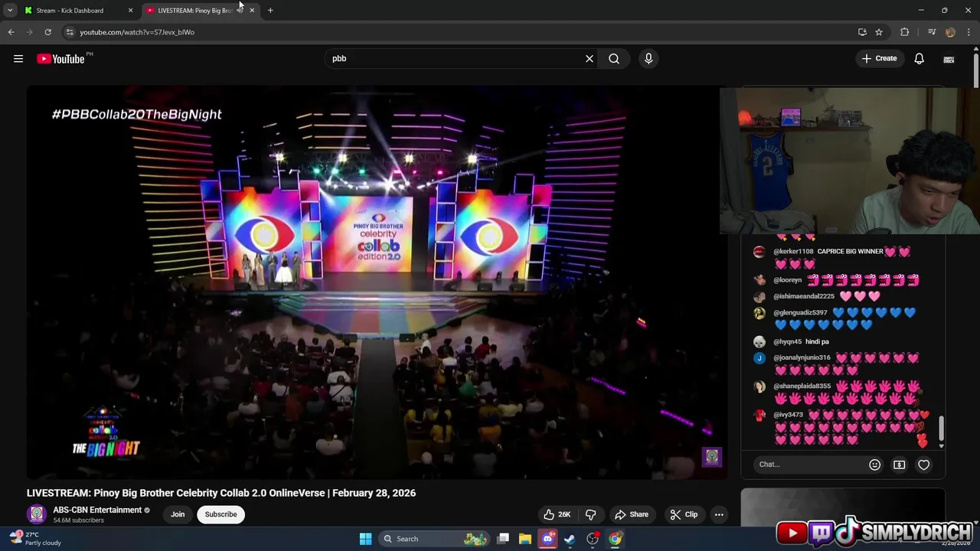Screen dimensions: 980x551
Task: Close the LIVESTREAM YouTube tab
Action: [x=252, y=11]
